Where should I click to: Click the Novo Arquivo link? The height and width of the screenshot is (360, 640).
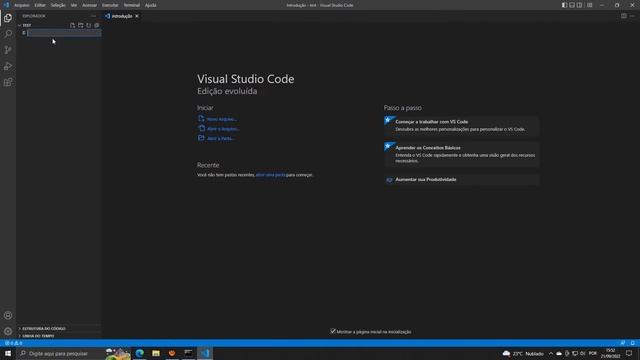[222, 119]
